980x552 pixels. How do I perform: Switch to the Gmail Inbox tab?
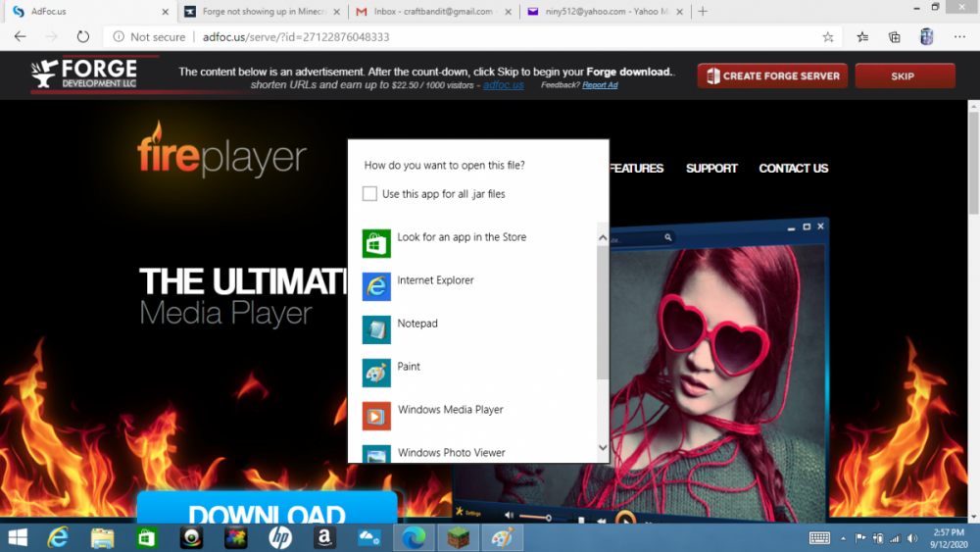(x=431, y=12)
